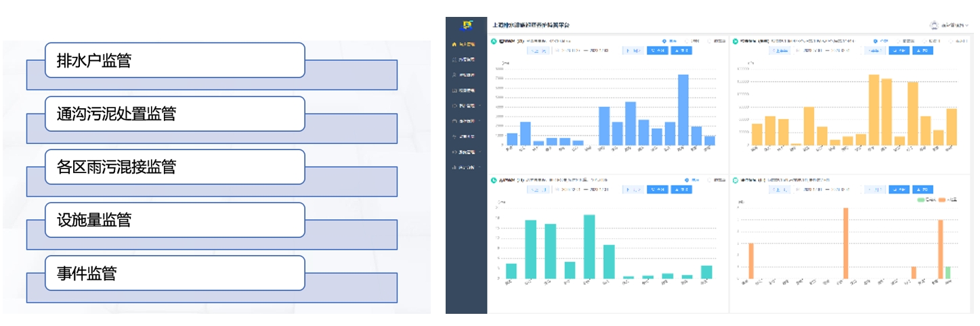The height and width of the screenshot is (326, 980).
Task: Click the blue query button in blue chart panel
Action: coord(658,50)
